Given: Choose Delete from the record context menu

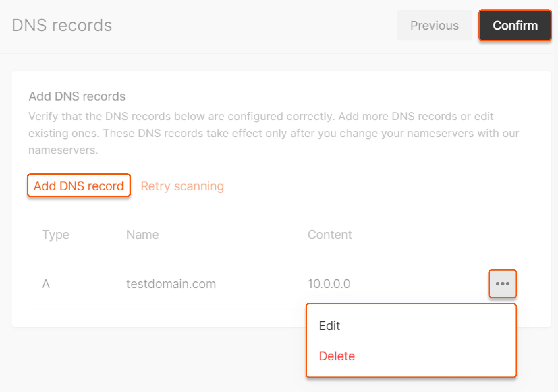Looking at the screenshot, I should (x=337, y=356).
